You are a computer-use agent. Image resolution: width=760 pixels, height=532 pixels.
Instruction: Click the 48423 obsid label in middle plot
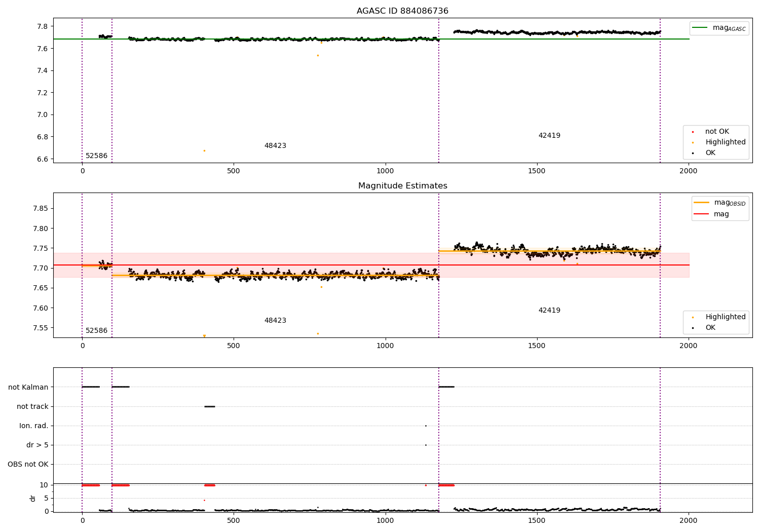point(275,321)
